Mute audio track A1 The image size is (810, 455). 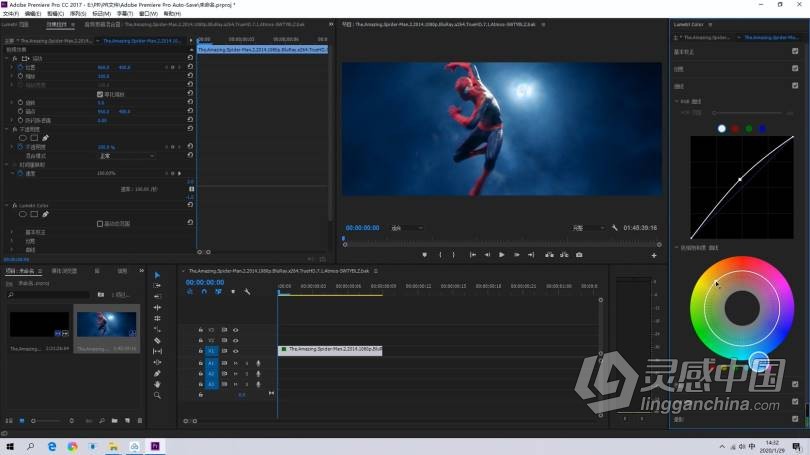pyautogui.click(x=236, y=363)
